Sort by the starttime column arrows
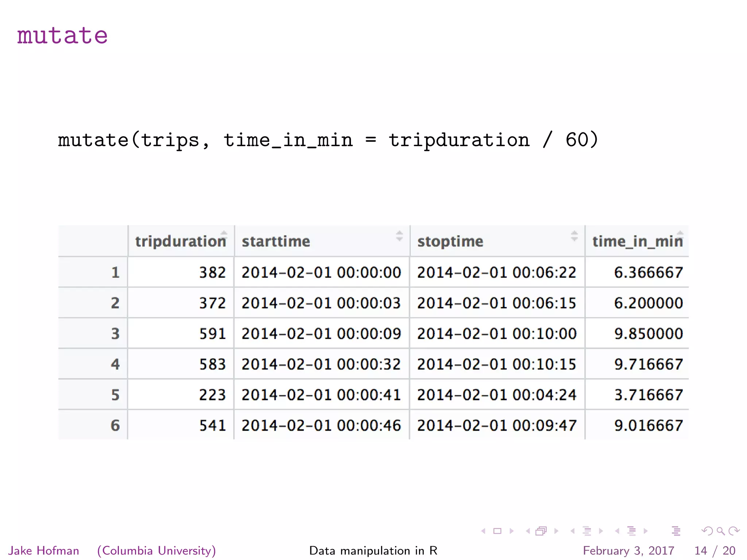This screenshot has height=560, width=747. (399, 236)
